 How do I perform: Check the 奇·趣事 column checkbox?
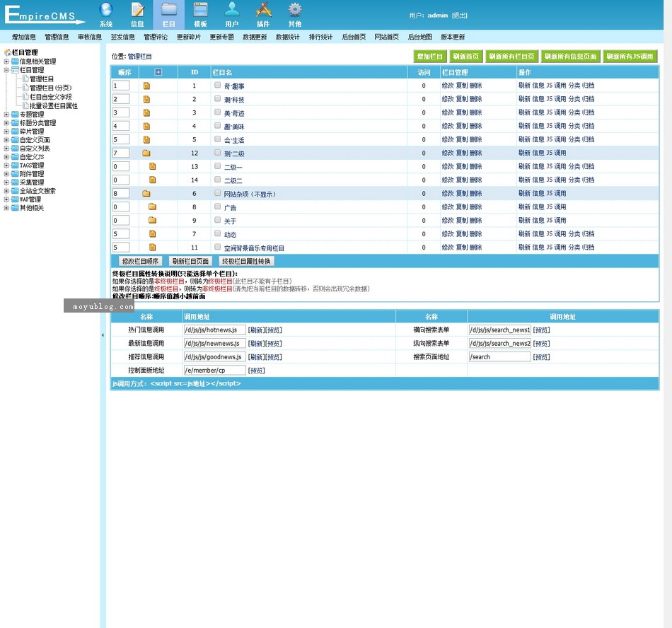click(218, 86)
